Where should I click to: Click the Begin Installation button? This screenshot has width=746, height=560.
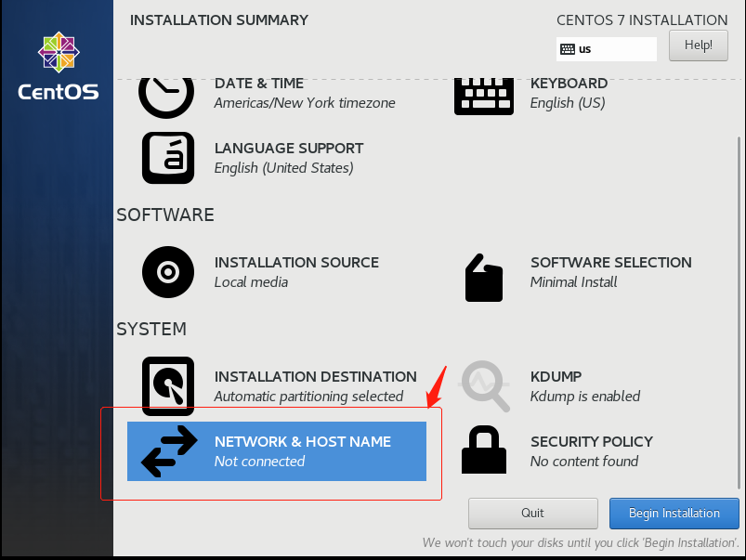(x=674, y=513)
